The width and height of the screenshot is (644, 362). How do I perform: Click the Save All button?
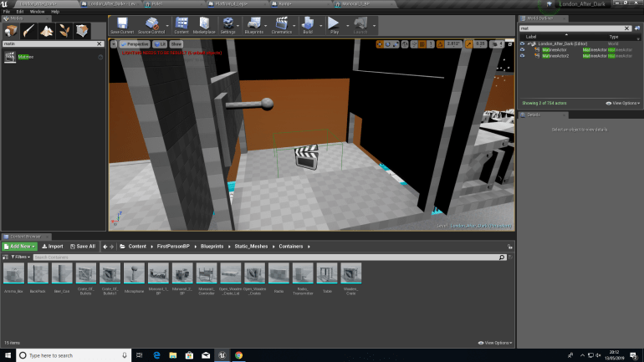[x=83, y=247]
